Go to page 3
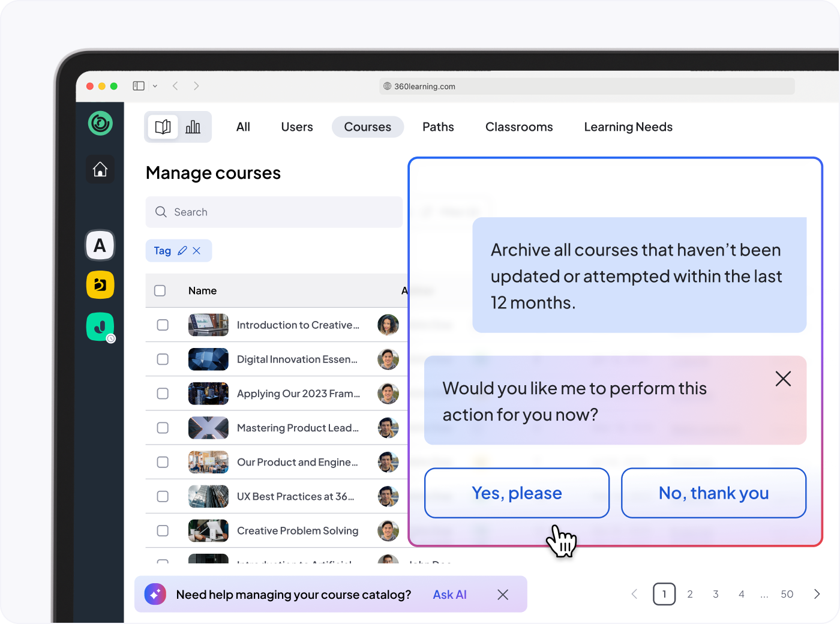840x624 pixels. pyautogui.click(x=716, y=594)
